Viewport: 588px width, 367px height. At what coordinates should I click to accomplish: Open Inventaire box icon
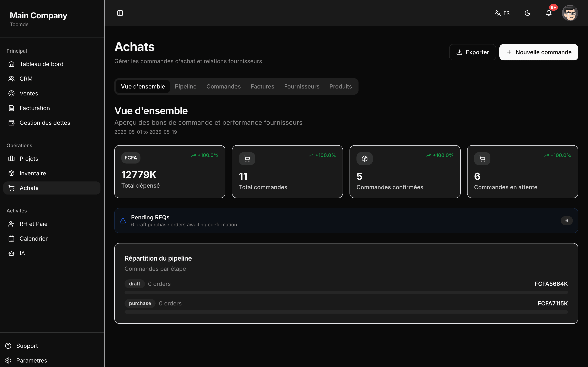(11, 173)
